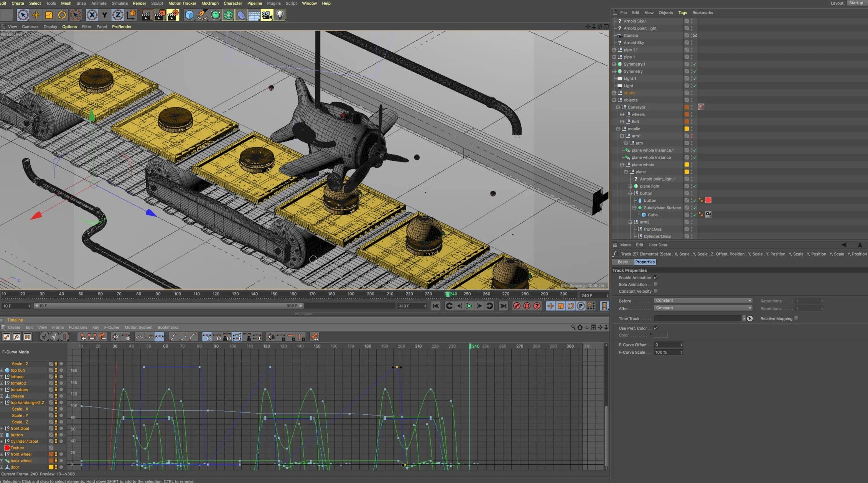This screenshot has height=483, width=868.
Task: Click the Play Forwards green button
Action: pos(469,306)
